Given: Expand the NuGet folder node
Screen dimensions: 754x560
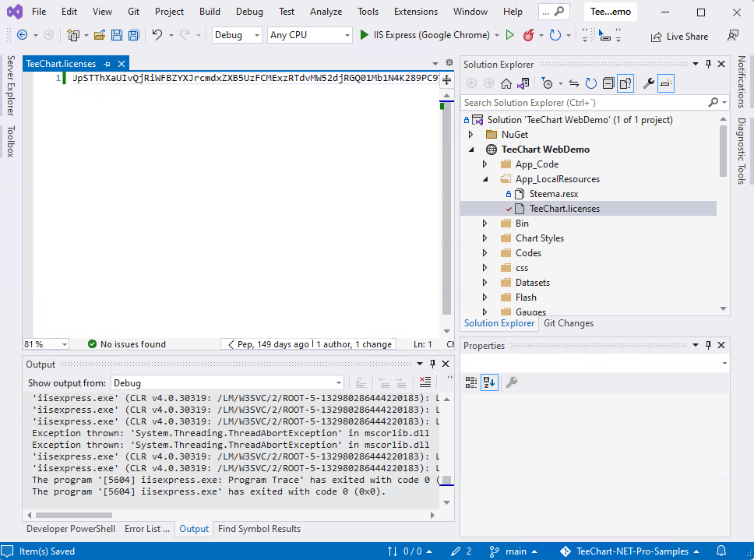Looking at the screenshot, I should (x=470, y=135).
